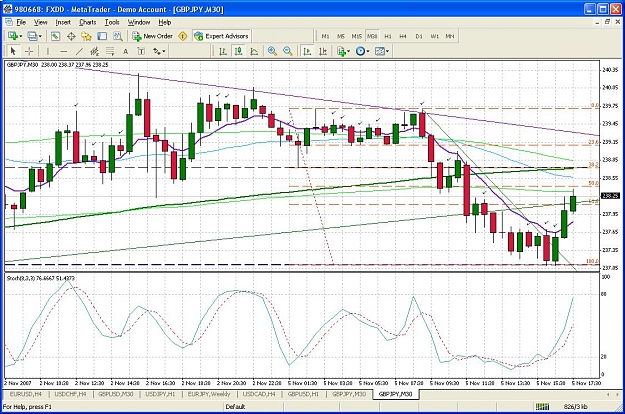Open the Help menu
Screen dimensions: 625x414
tap(165, 22)
